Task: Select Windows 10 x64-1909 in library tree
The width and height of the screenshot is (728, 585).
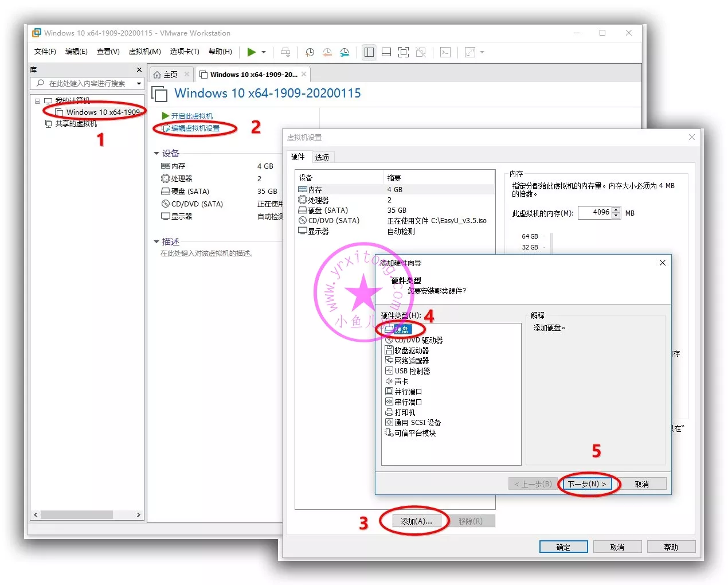Action: click(102, 112)
